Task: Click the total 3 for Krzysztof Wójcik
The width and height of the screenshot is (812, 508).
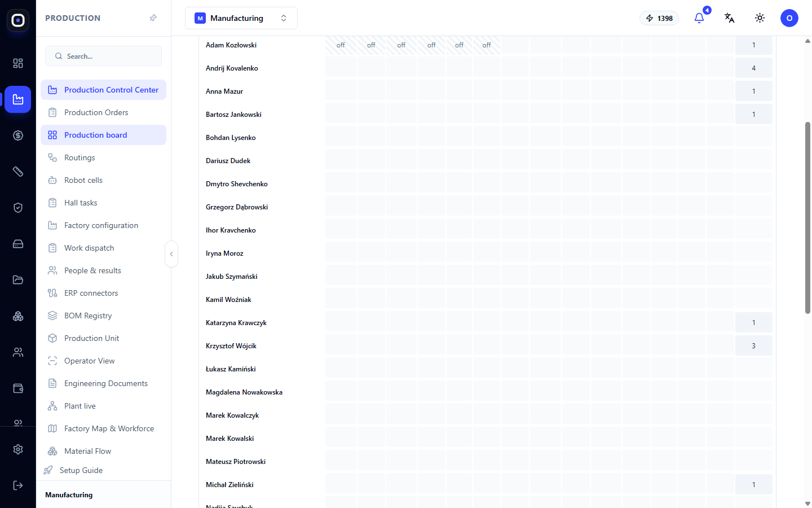Action: pos(753,346)
